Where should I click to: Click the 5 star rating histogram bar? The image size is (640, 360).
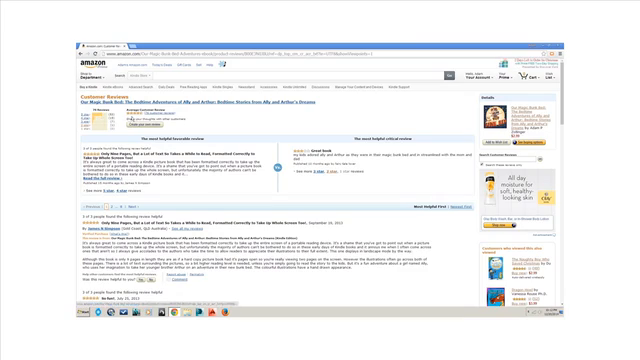(x=100, y=114)
